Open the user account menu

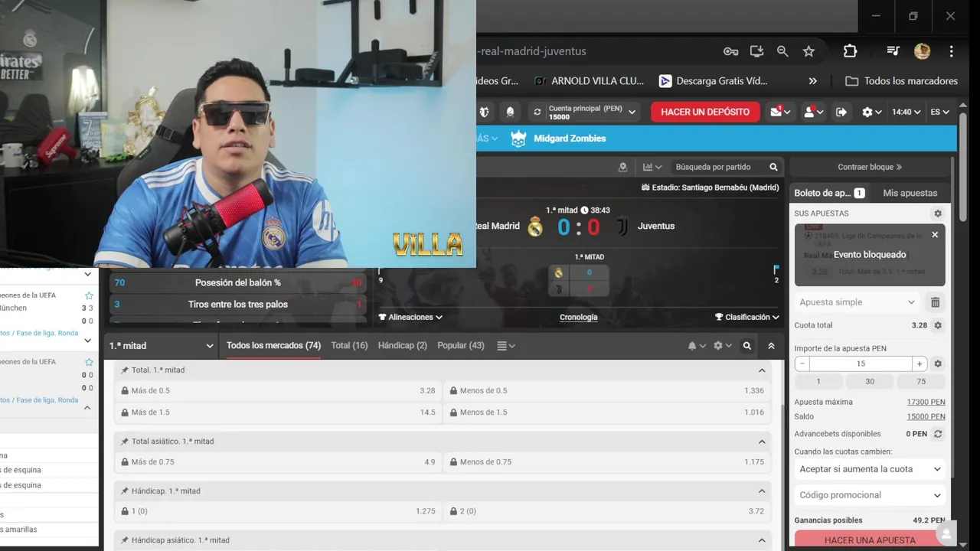[x=812, y=112]
